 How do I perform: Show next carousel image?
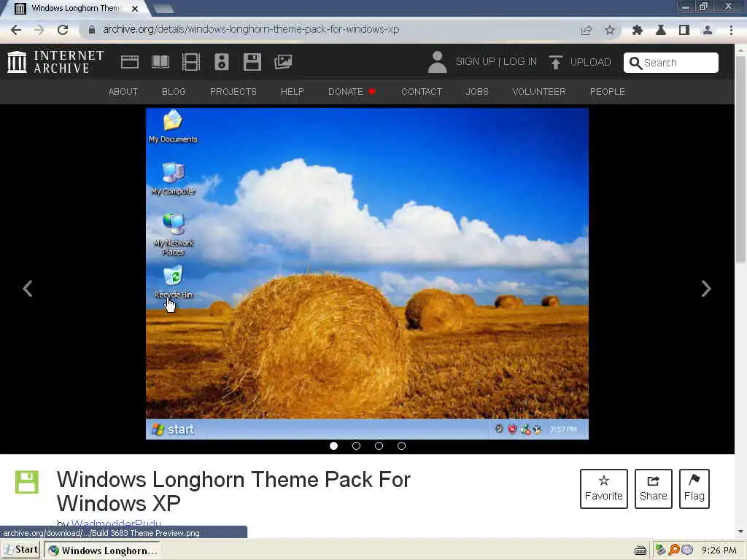(706, 288)
